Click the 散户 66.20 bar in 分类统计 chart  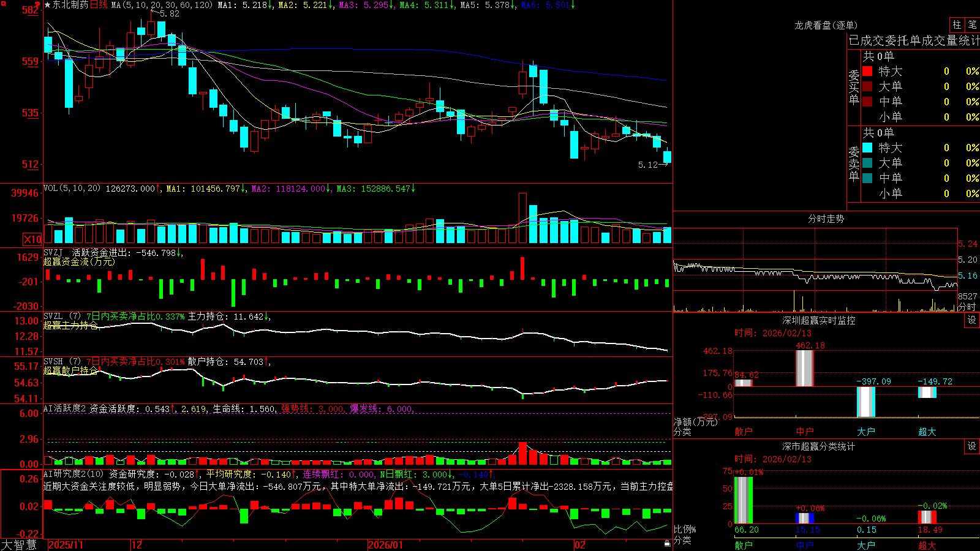[x=744, y=500]
